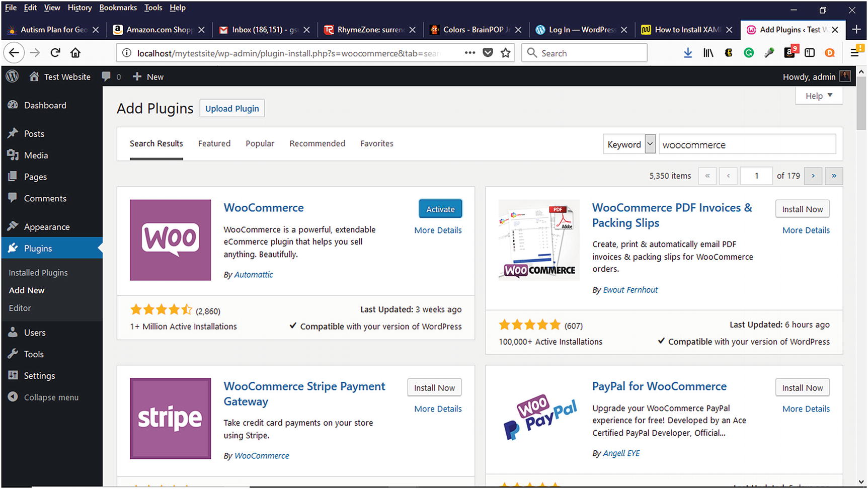
Task: Open the Firefox downloads arrow icon
Action: pyautogui.click(x=688, y=53)
